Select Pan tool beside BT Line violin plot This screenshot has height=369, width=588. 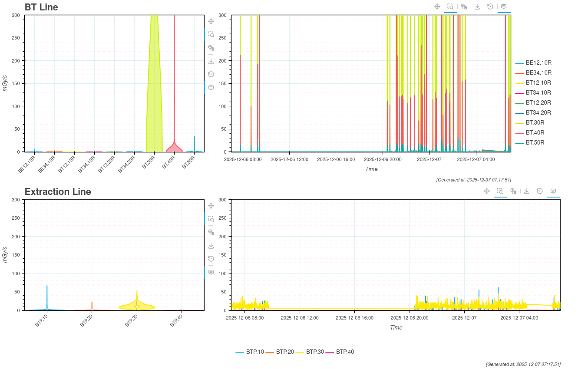211,21
